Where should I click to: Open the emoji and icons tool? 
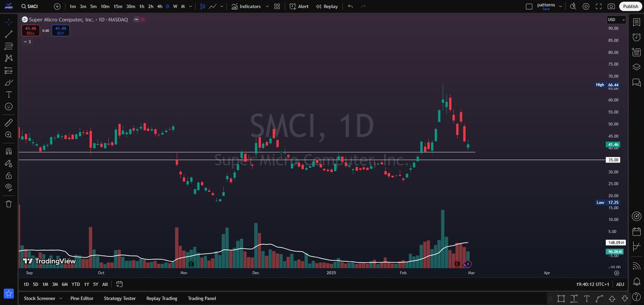(x=9, y=107)
